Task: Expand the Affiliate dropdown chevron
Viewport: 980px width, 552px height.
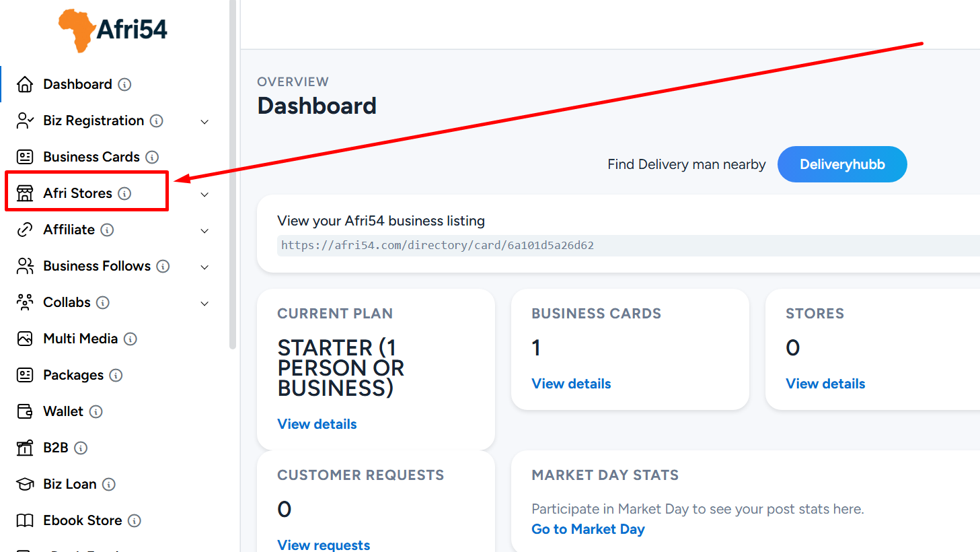Action: click(x=204, y=231)
